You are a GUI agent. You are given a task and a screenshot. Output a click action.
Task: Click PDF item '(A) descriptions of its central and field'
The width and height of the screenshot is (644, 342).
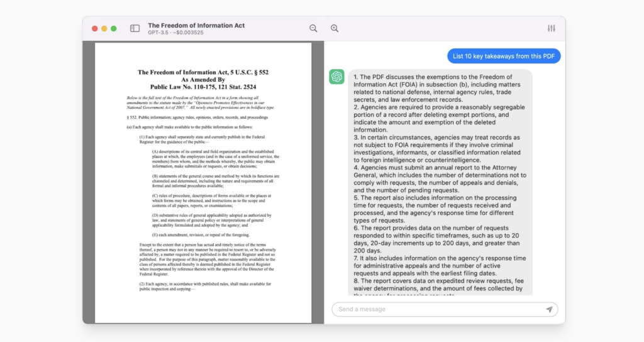click(216, 159)
